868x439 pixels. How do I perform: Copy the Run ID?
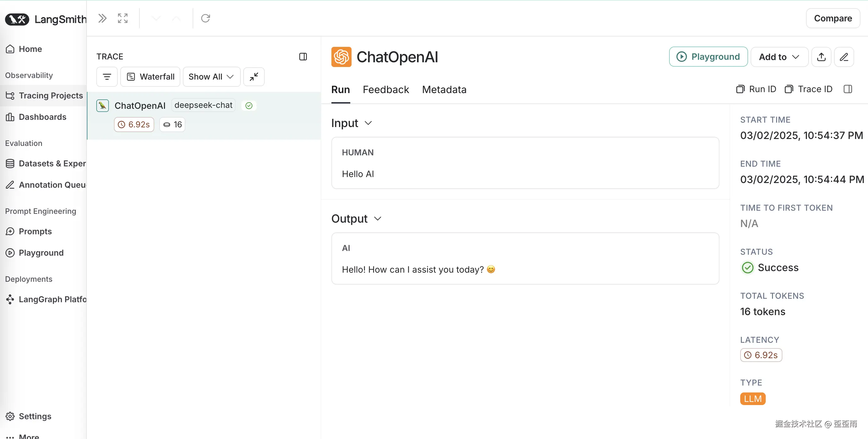(x=756, y=89)
